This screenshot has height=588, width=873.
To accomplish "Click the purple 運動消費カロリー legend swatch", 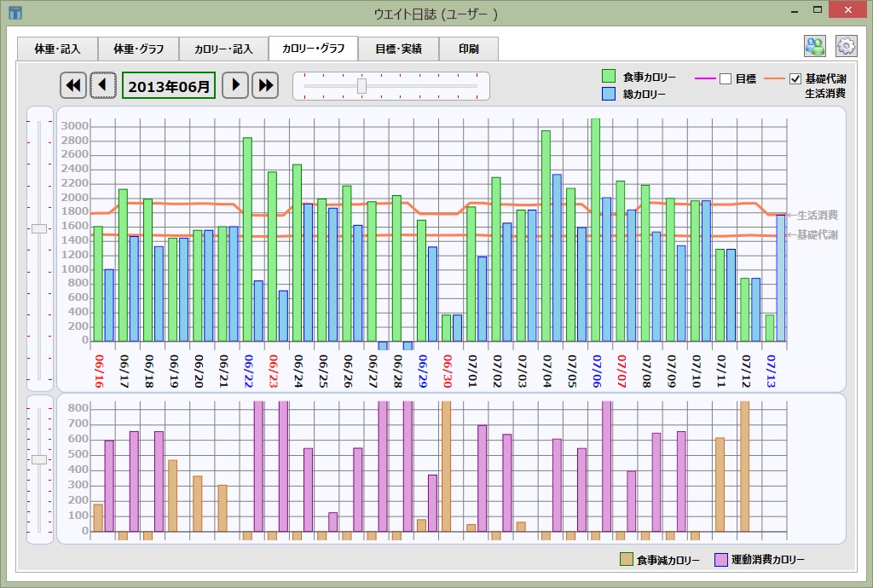I will coord(721,560).
